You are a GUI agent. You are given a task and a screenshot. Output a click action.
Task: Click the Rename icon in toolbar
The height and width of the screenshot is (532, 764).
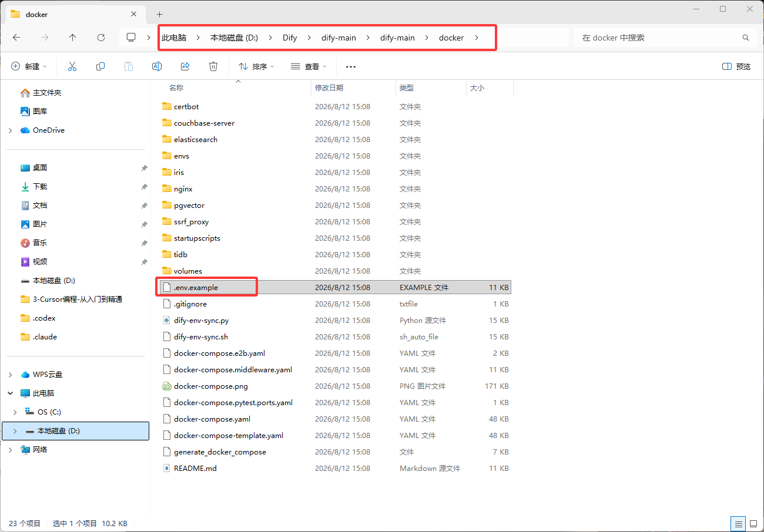point(157,67)
